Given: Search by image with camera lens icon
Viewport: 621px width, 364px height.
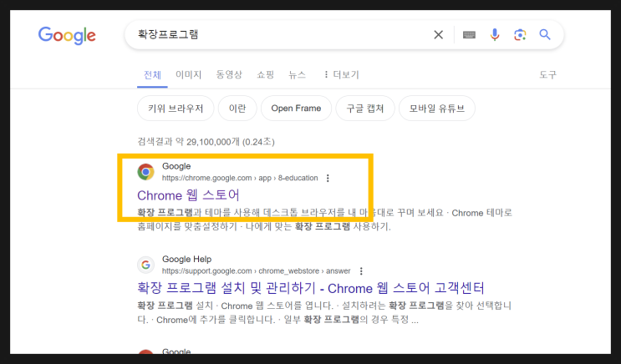Looking at the screenshot, I should tap(520, 35).
